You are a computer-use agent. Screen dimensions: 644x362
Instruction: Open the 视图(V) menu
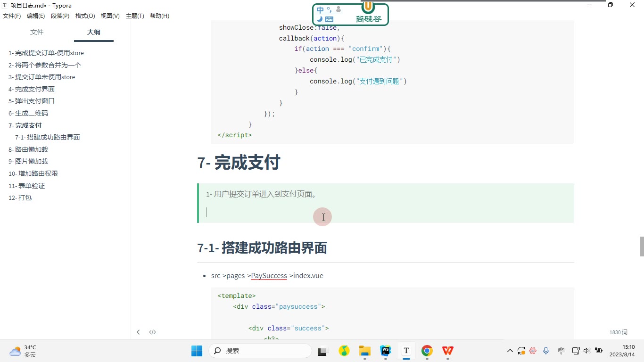click(x=110, y=16)
